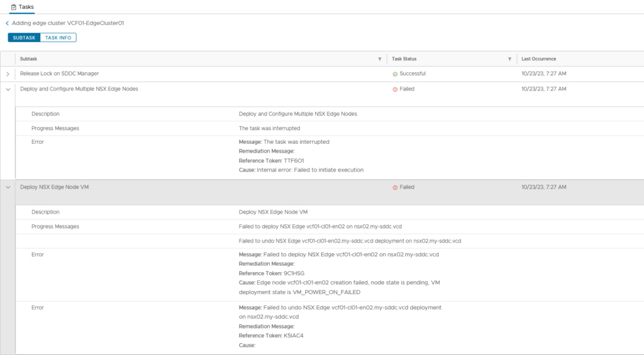Collapse Deploy and Configure Multiple NSX Edge Nodes details
This screenshot has height=355, width=644.
[x=8, y=89]
